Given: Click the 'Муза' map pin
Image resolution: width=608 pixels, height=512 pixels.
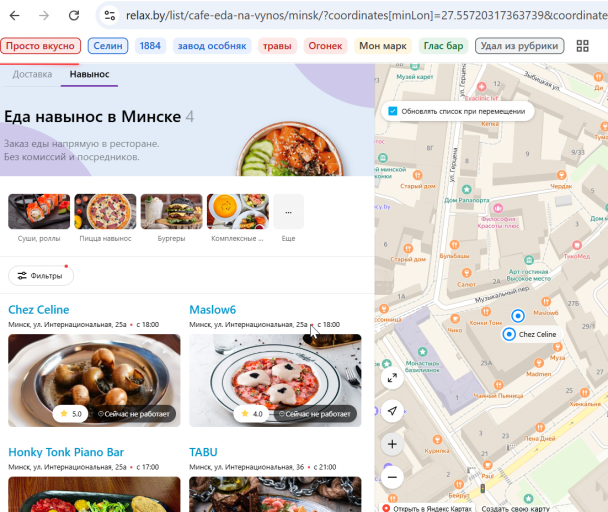Looking at the screenshot, I should (x=558, y=347).
